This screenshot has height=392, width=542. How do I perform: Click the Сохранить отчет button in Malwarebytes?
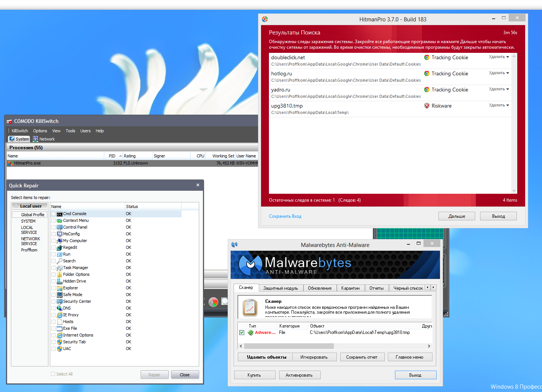pyautogui.click(x=362, y=357)
